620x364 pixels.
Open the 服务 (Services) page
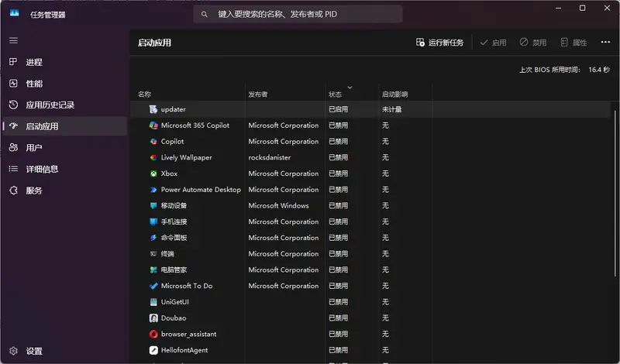tap(65, 191)
